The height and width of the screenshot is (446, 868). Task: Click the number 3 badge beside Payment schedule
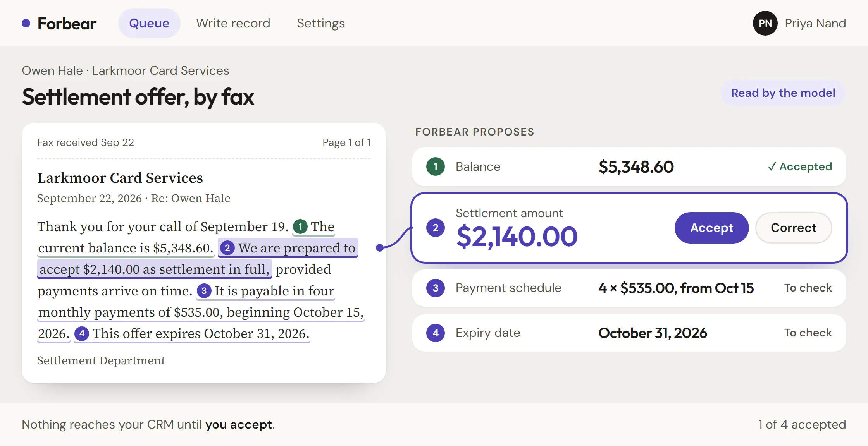(436, 288)
